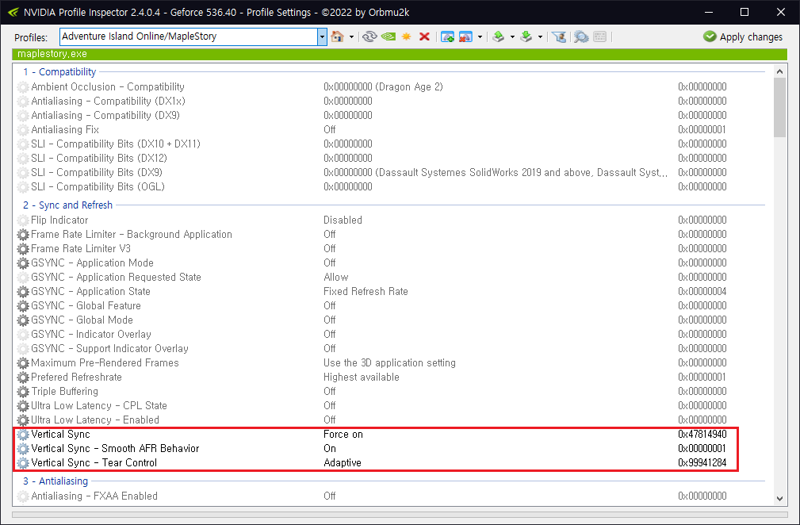Image resolution: width=800 pixels, height=525 pixels.
Task: Click the gear icon for GSYNC - Application Mode
Action: click(x=23, y=263)
